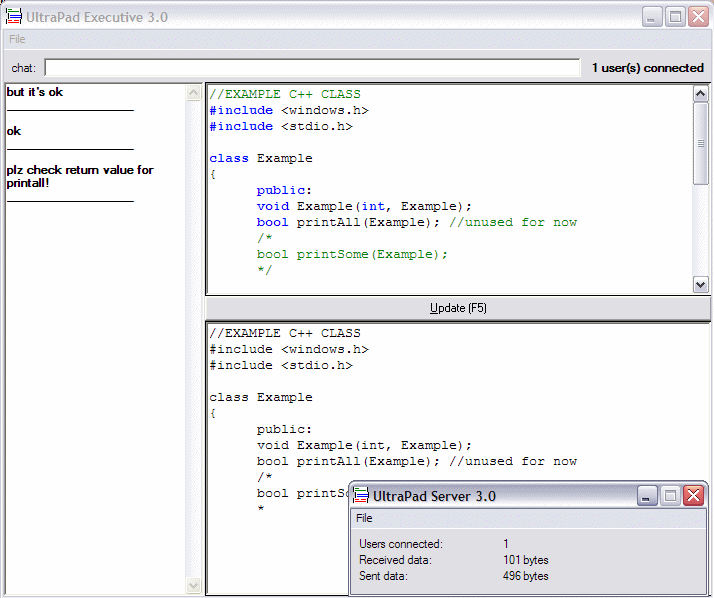Click the UltraPad Executive title bar icon

(14, 16)
